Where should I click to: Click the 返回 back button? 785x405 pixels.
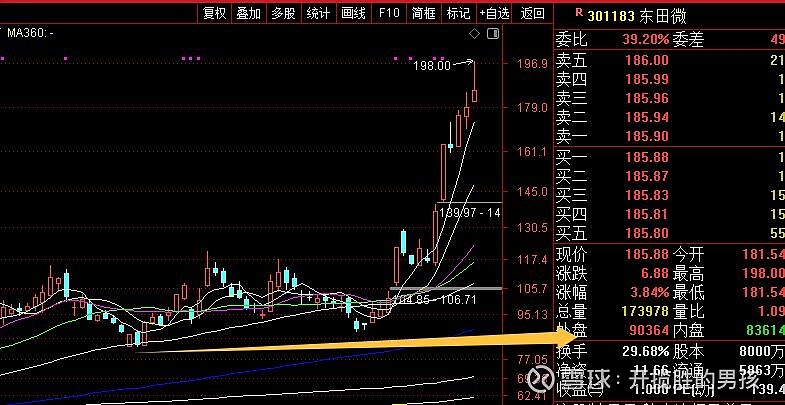coord(532,14)
